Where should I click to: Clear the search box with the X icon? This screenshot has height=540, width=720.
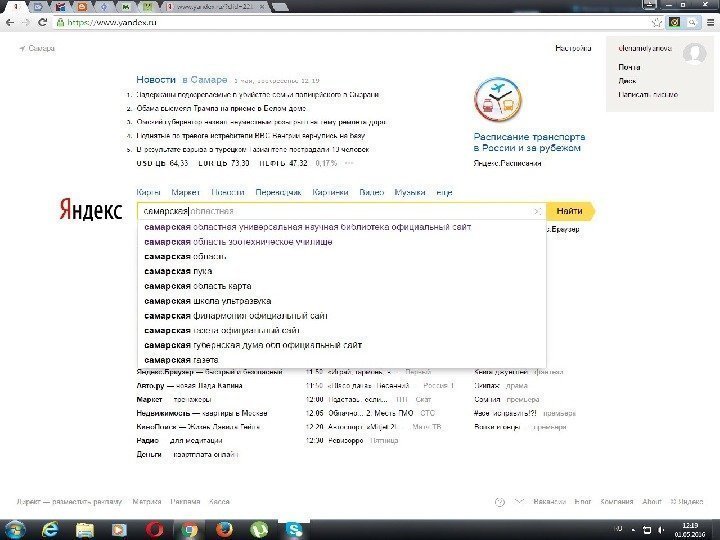coord(537,211)
